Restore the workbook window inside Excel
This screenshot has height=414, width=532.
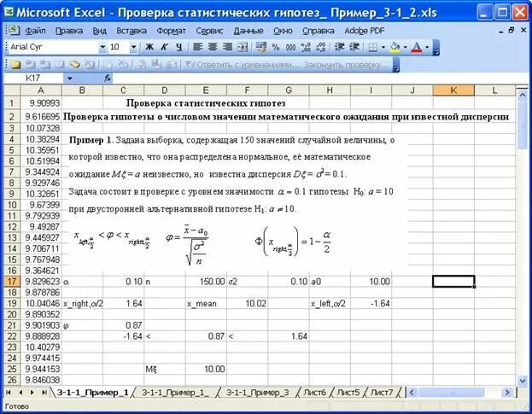click(x=512, y=31)
